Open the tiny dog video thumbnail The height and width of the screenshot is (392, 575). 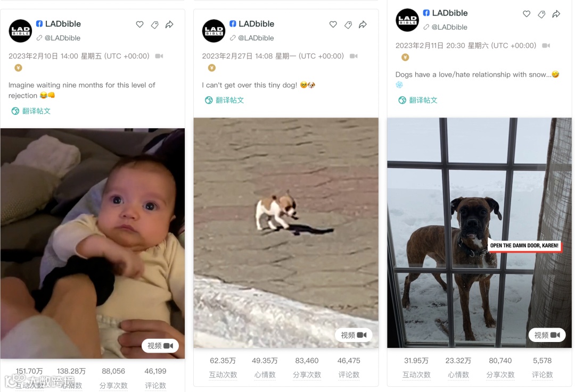pyautogui.click(x=286, y=232)
